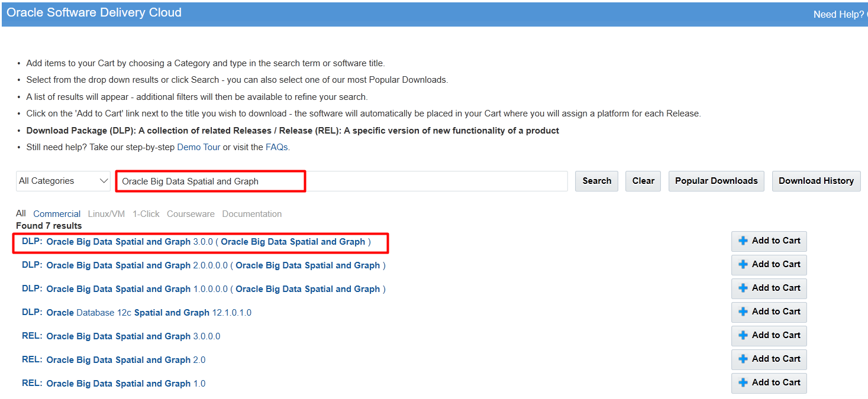
Task: Open DLP Oracle Big Data Spatial and Graph 3.0.0
Action: (196, 242)
